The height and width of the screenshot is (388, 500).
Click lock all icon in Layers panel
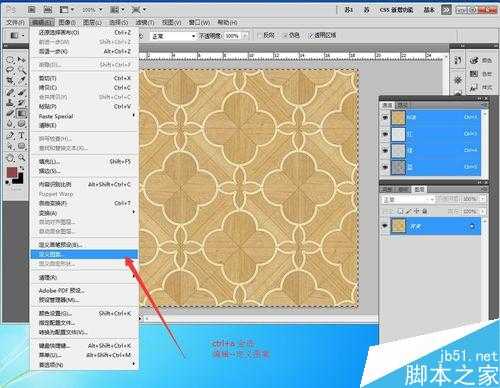coord(424,211)
